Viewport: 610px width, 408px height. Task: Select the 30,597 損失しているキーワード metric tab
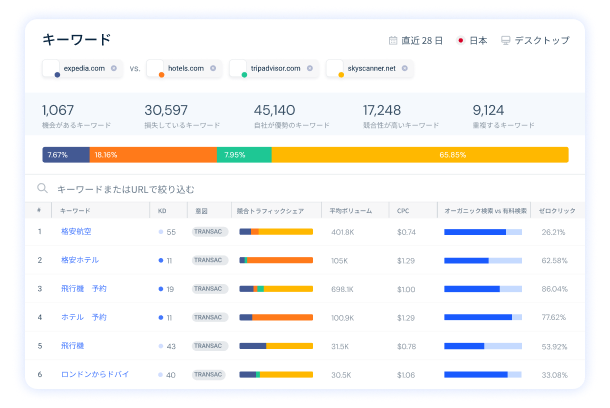(180, 116)
